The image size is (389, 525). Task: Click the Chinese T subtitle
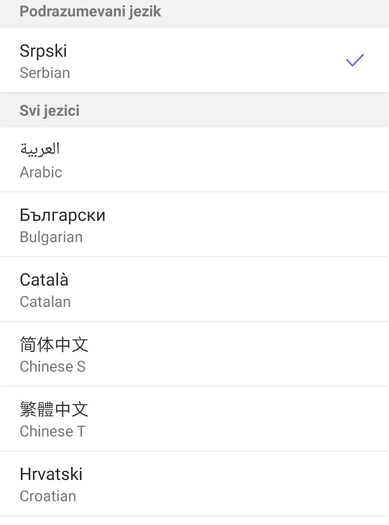53,431
